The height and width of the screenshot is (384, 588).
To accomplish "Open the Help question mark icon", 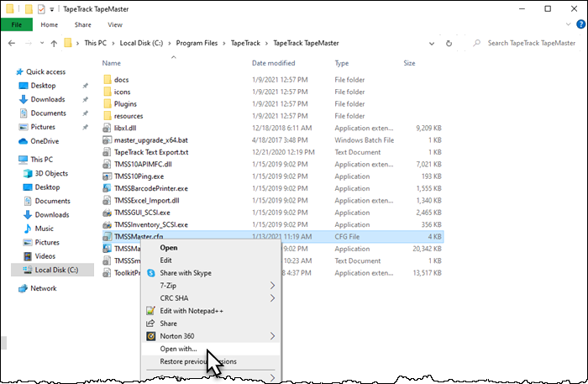I will tap(580, 24).
